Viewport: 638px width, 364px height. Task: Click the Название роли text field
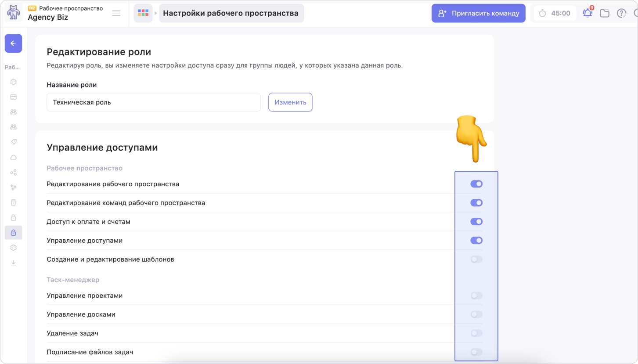(154, 102)
